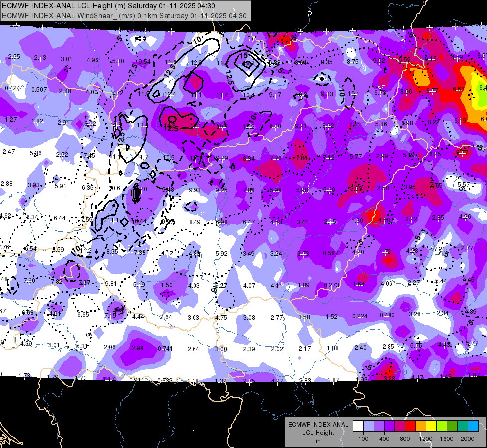Click the wind shear value 8.49
This screenshot has height=448, width=487.
coord(195,222)
